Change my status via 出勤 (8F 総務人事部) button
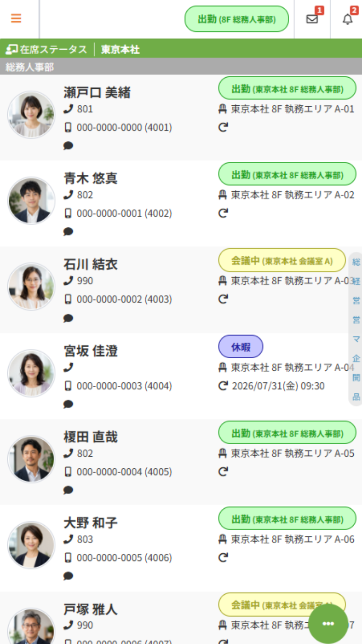Viewport: 362px width, 644px height. tap(237, 19)
